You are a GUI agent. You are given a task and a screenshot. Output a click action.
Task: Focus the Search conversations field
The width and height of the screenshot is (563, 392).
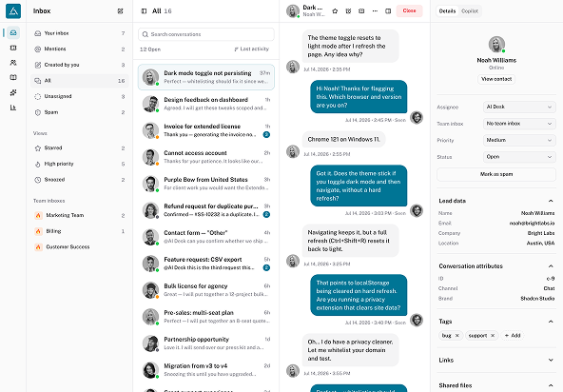click(206, 34)
